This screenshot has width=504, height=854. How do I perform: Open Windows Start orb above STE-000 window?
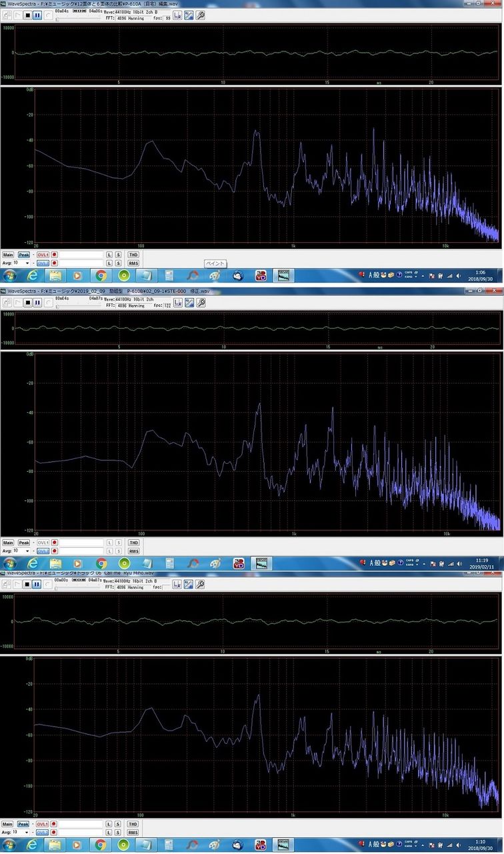9,275
